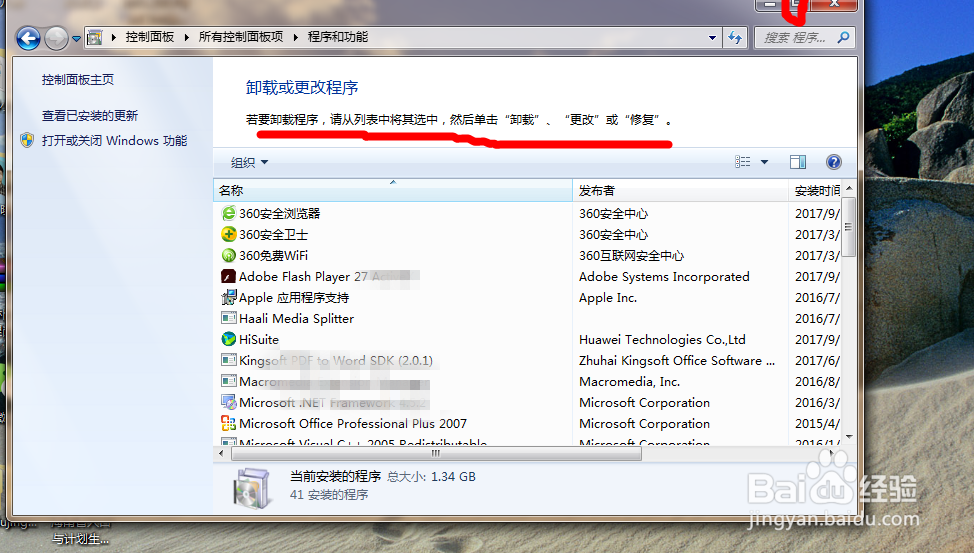This screenshot has width=974, height=553.
Task: Click vertical scrollbar up arrow
Action: (849, 188)
